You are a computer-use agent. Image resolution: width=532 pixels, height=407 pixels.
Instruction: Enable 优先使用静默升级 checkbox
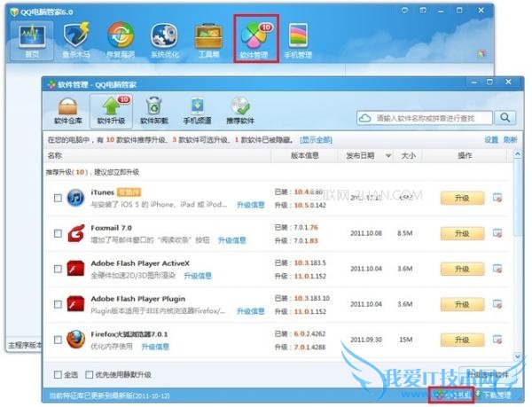(x=90, y=374)
